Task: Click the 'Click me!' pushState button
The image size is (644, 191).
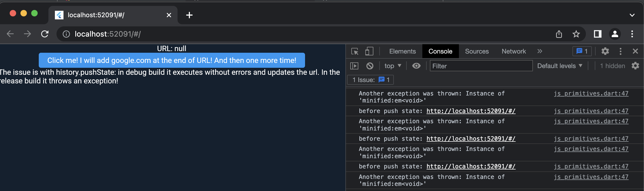Action: point(172,60)
